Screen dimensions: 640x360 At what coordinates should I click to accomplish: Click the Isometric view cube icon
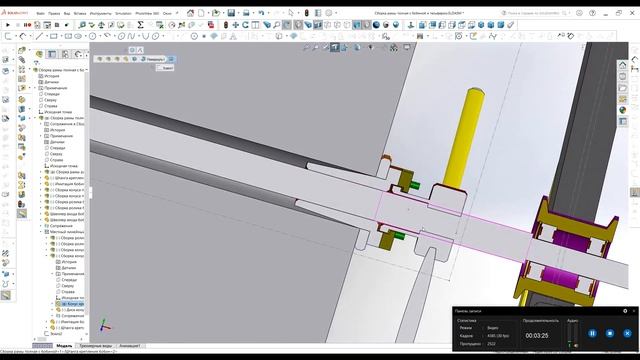[x=481, y=25]
